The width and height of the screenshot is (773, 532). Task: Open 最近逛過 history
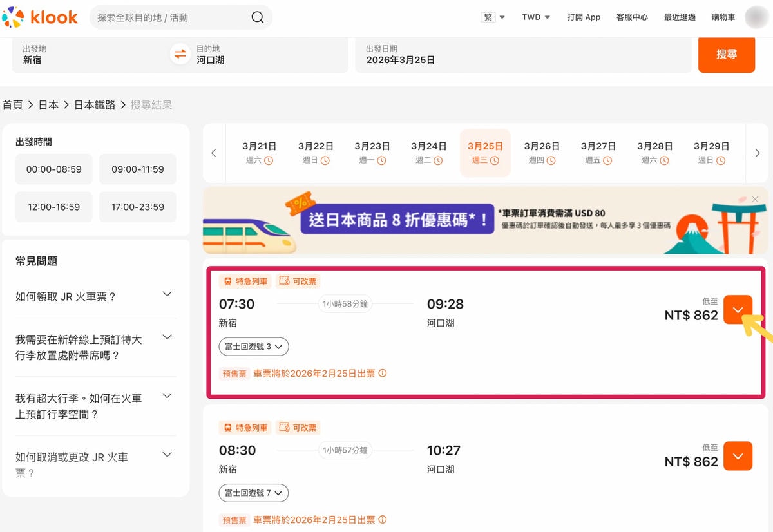click(680, 17)
